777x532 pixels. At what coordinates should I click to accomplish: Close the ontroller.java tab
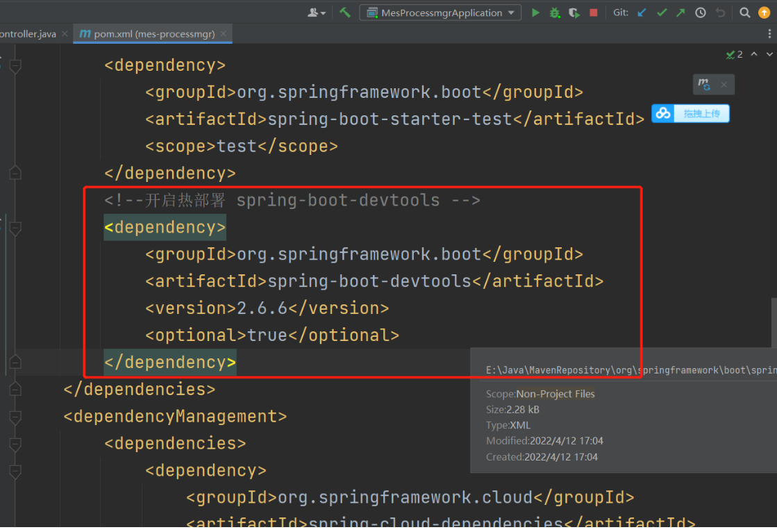tap(65, 34)
